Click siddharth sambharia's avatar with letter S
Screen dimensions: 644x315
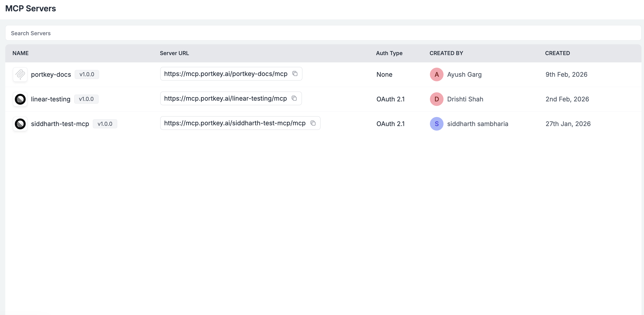point(436,124)
